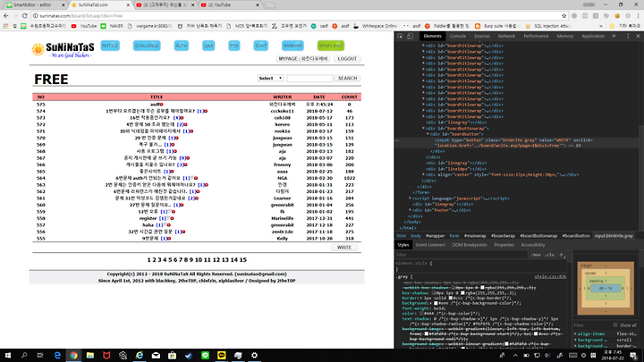Image resolution: width=644 pixels, height=362 pixels.
Task: Click the browser back arrow
Action: click(x=5, y=15)
